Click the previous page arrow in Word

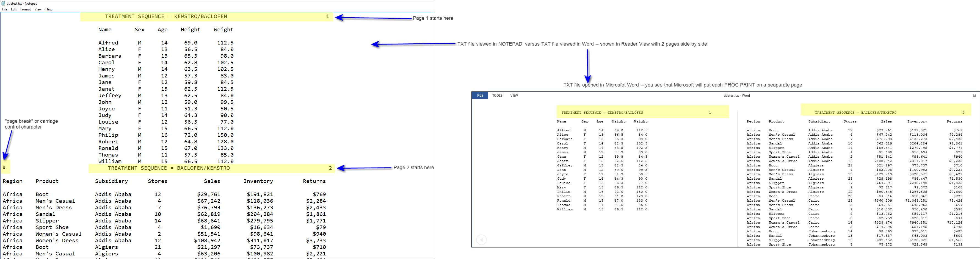point(481,239)
